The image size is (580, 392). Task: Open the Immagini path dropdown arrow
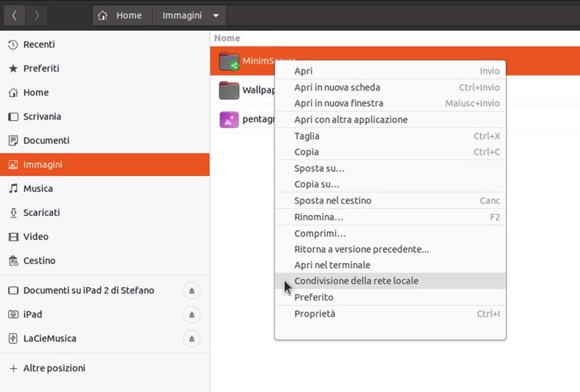click(216, 15)
